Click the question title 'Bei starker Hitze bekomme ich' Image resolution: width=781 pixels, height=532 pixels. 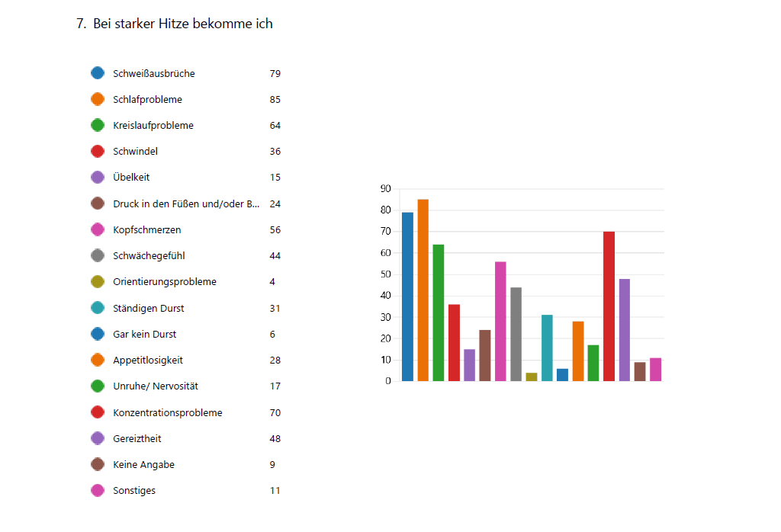coord(182,24)
